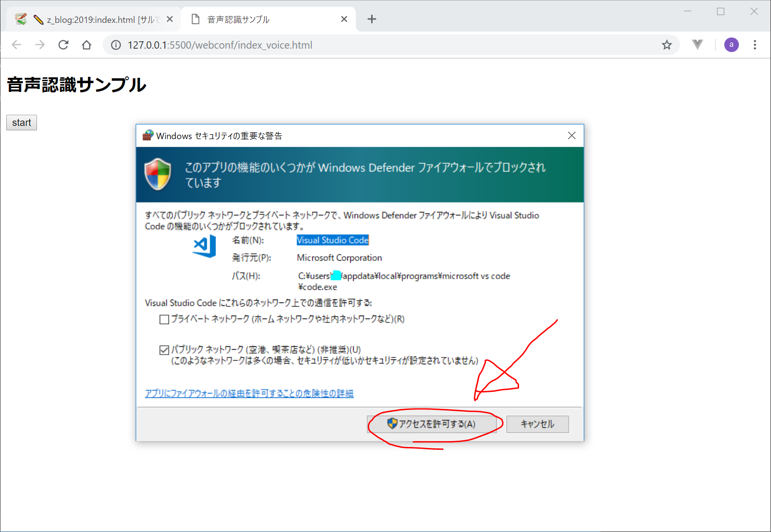Reload the page with refresh icon
Image resolution: width=771 pixels, height=532 pixels.
[x=63, y=45]
